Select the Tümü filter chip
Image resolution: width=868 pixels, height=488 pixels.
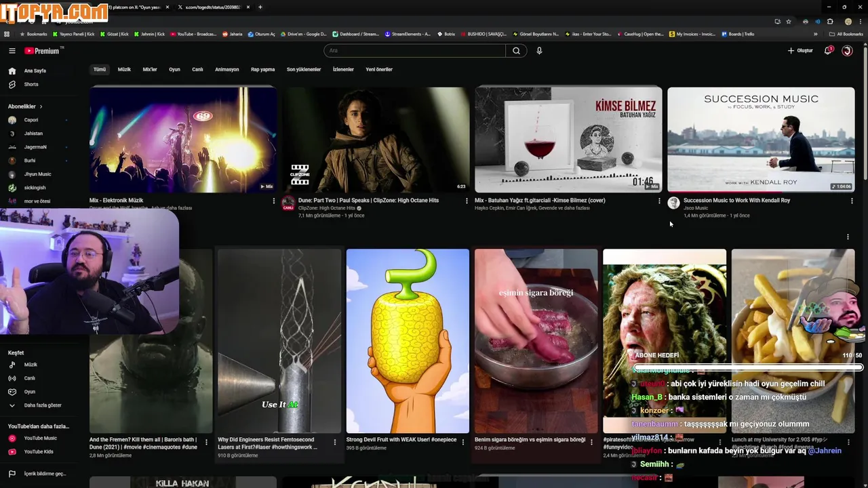[100, 69]
